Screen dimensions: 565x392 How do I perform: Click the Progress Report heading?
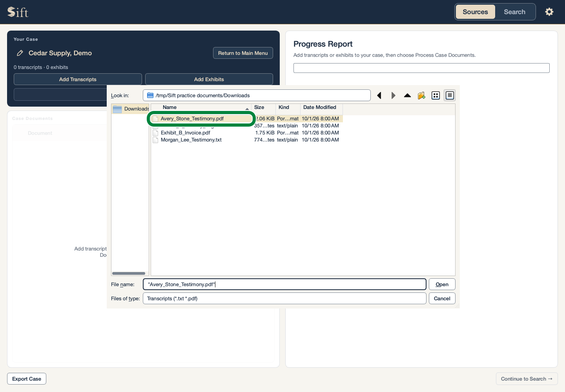(x=323, y=44)
